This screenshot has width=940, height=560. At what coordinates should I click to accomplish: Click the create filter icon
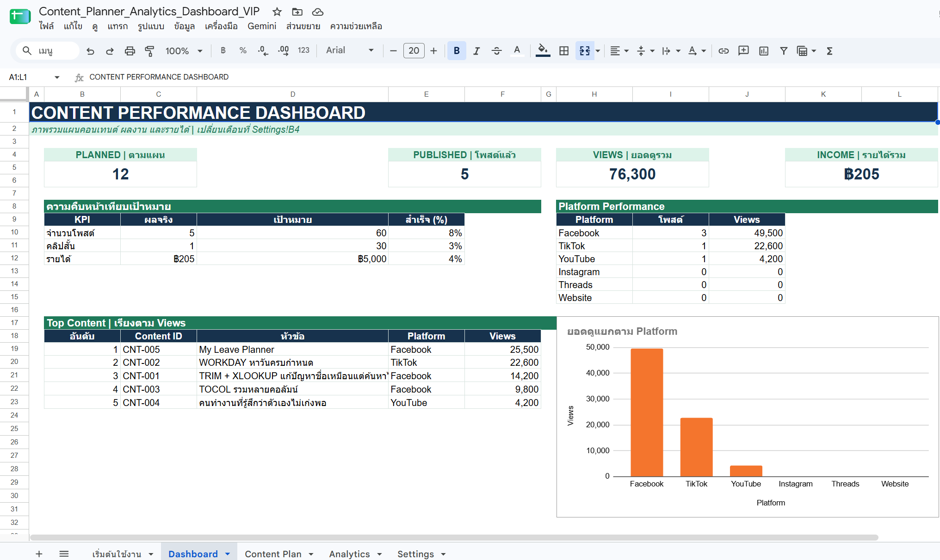click(x=784, y=51)
